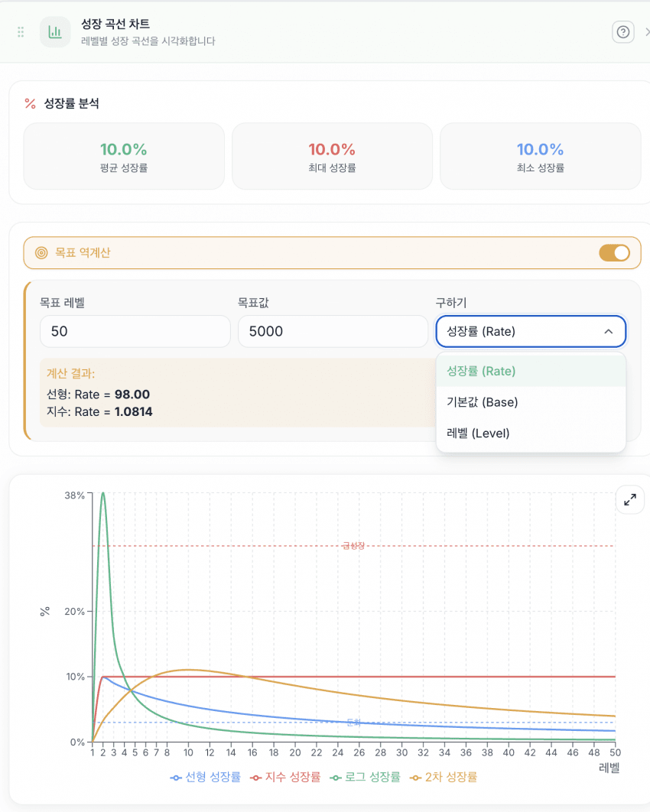Viewport: 650px width, 812px height.
Task: Click the growth curve chart icon
Action: pyautogui.click(x=55, y=32)
